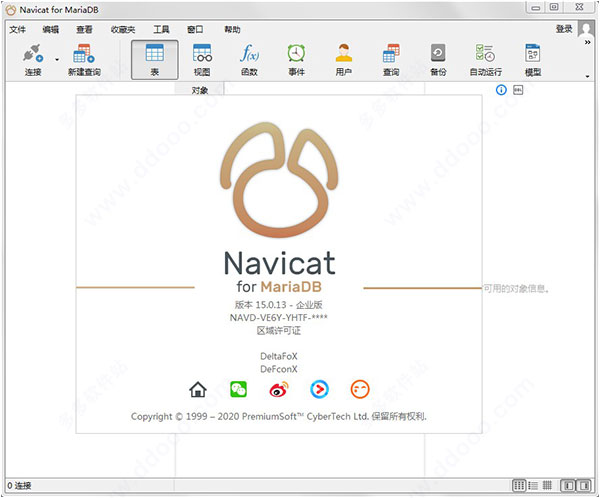This screenshot has height=498, width=600.
Task: Click the New Query (新建查询) icon
Action: pyautogui.click(x=84, y=60)
